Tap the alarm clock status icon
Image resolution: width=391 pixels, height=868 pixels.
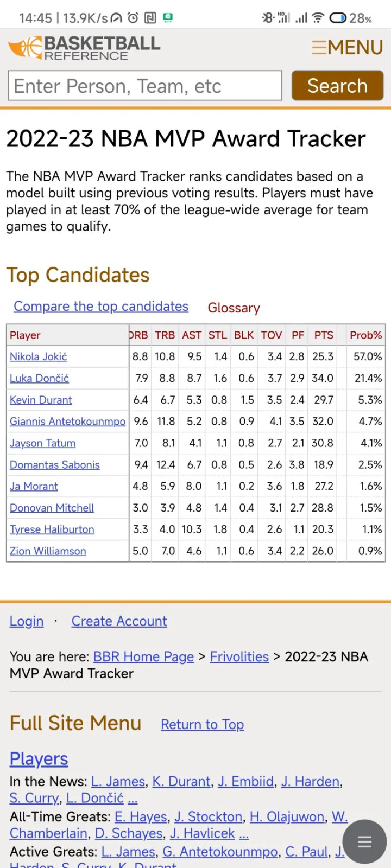tap(133, 18)
